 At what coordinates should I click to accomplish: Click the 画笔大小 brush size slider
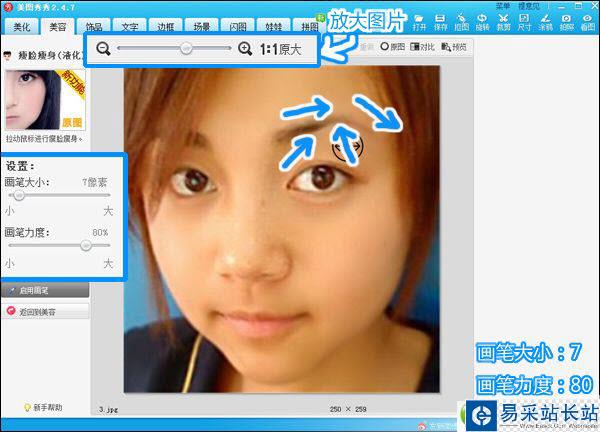coord(59,196)
